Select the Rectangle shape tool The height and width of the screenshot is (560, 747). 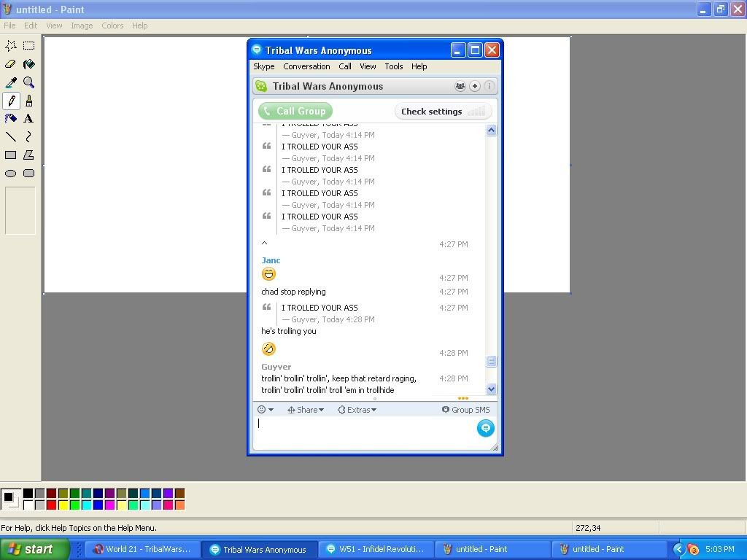[10, 155]
